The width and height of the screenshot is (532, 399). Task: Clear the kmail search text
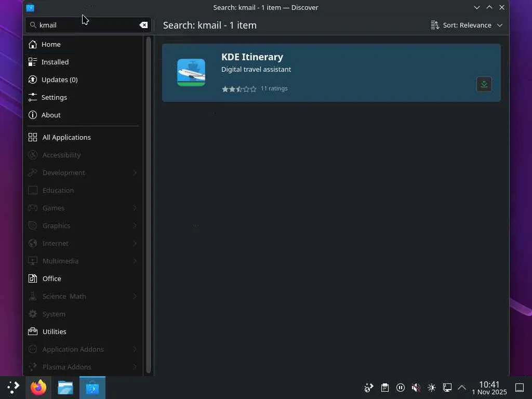[x=143, y=25]
